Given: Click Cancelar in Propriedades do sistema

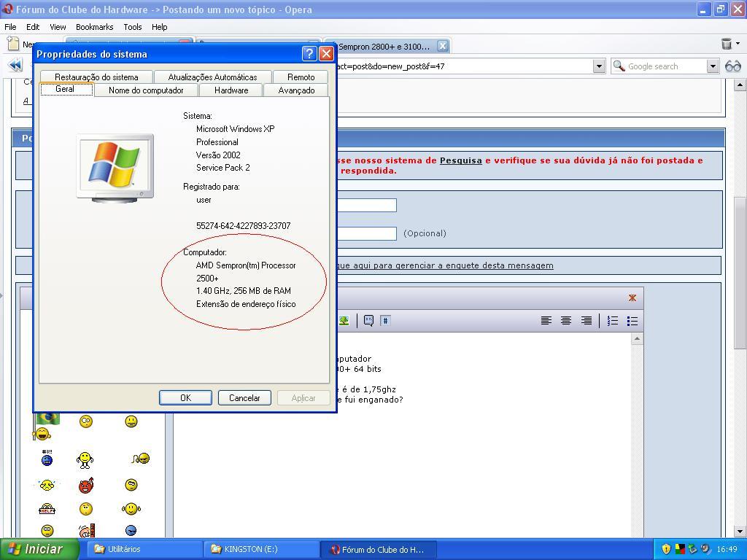Looking at the screenshot, I should [x=244, y=397].
